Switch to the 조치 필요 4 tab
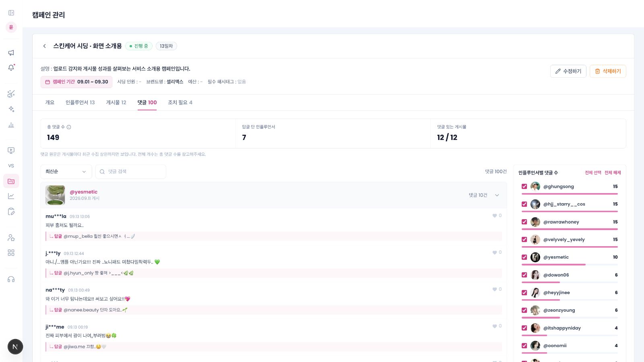644x362 pixels. tap(180, 103)
